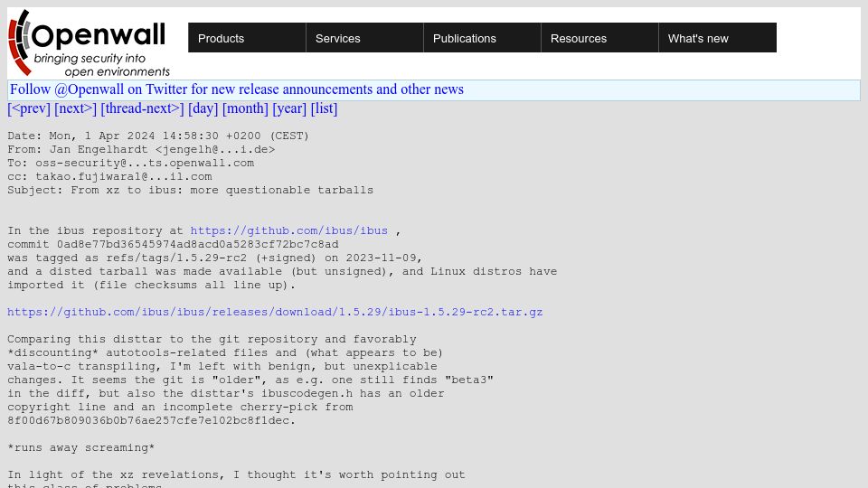This screenshot has width=868, height=488.
Task: Click the text '*runs away screaming*'
Action: (80, 447)
